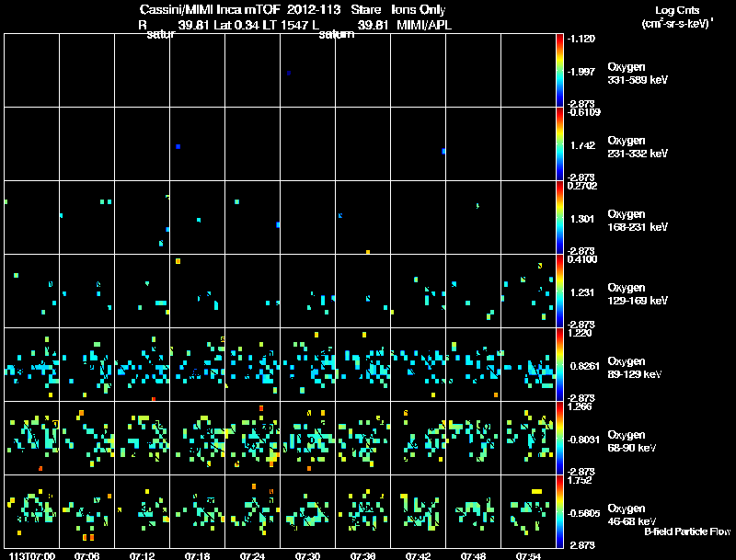
Task: Click the Lat 0.34 header value
Action: coord(236,26)
